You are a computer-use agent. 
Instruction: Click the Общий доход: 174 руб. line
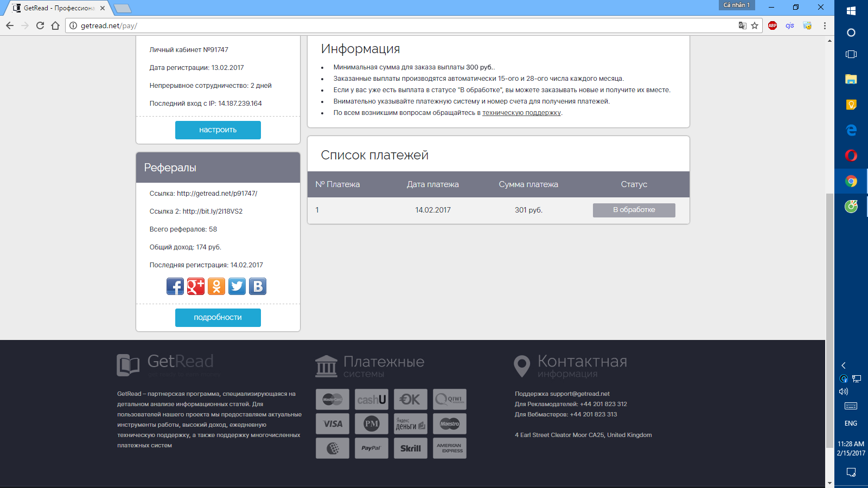186,247
